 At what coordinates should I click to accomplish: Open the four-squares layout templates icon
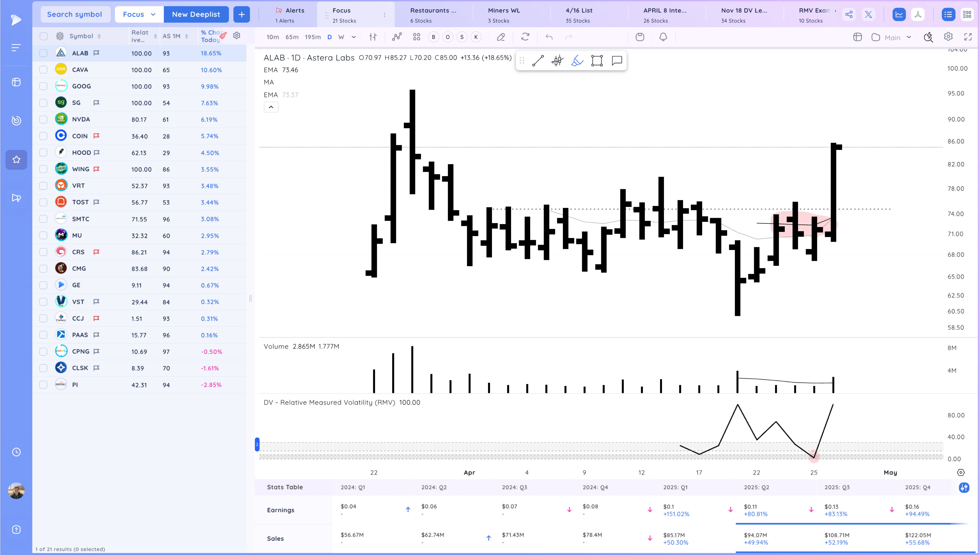417,37
